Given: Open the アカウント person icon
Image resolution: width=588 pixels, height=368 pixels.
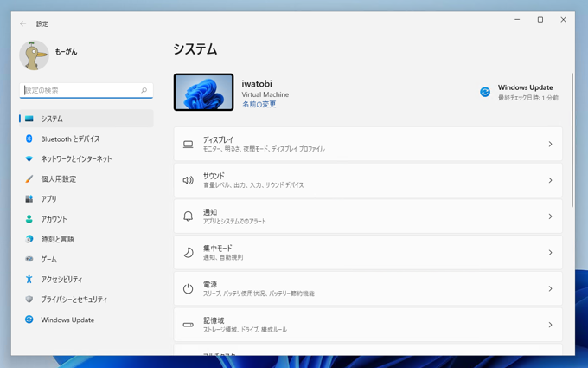Looking at the screenshot, I should [29, 219].
